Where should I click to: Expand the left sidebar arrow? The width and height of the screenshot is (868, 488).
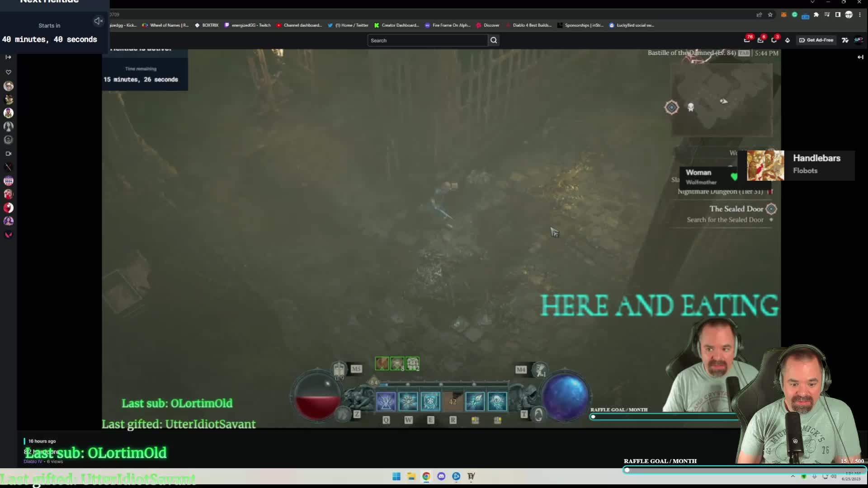tap(8, 57)
